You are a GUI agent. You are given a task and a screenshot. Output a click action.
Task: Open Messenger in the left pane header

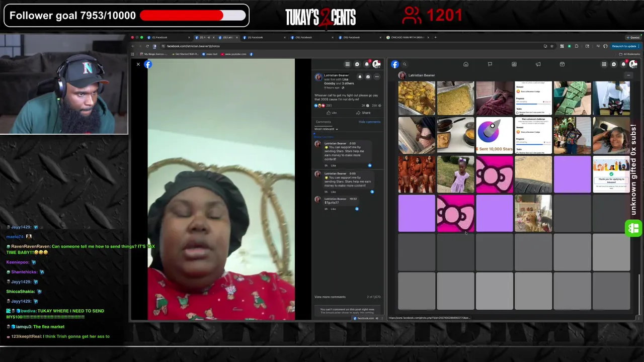[357, 64]
